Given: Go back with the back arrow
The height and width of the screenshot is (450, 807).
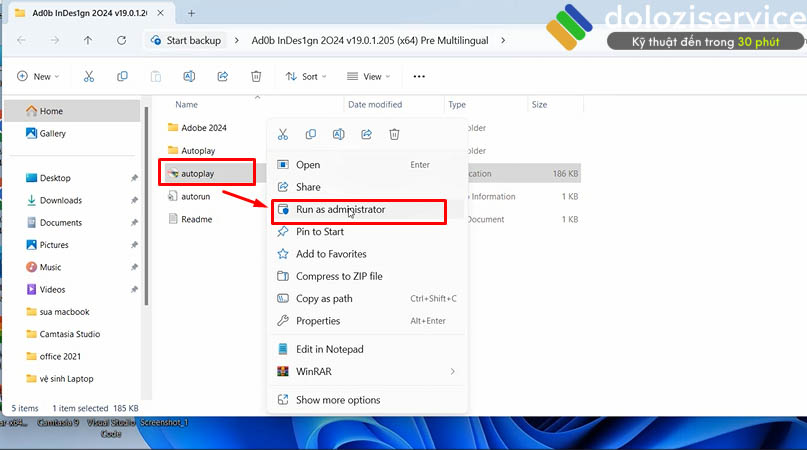Looking at the screenshot, I should [22, 40].
